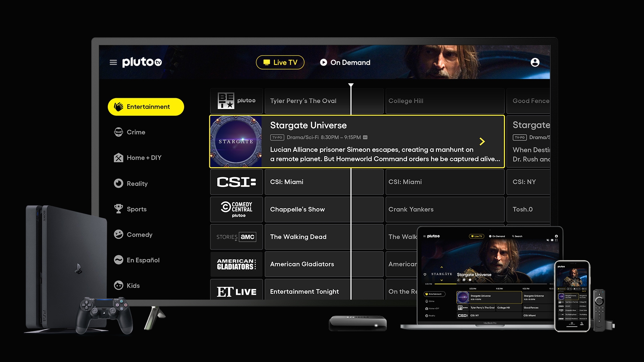Expand Stargate Universe details via chevron arrow

tap(482, 141)
